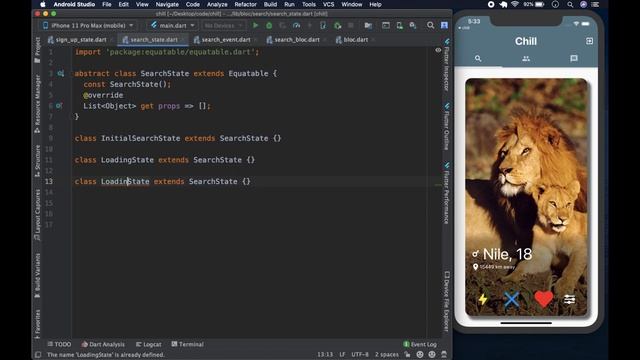Open the SDK Manager icon
This screenshot has height=360, width=640.
[x=413, y=25]
